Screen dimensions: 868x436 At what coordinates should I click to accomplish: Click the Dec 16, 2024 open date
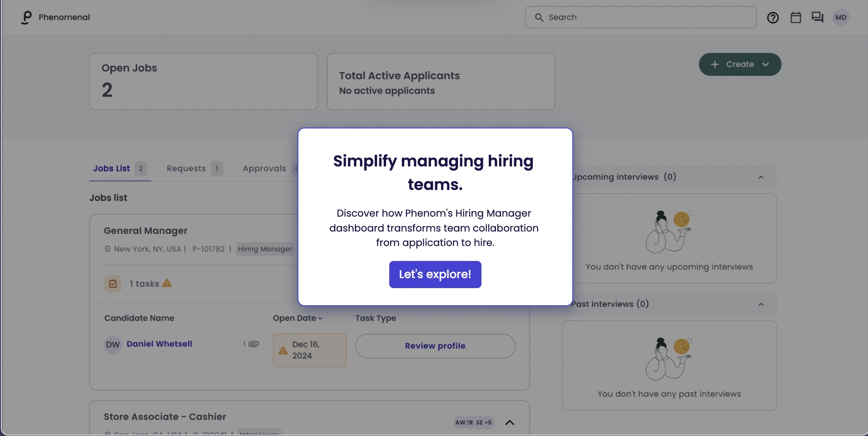(x=310, y=350)
